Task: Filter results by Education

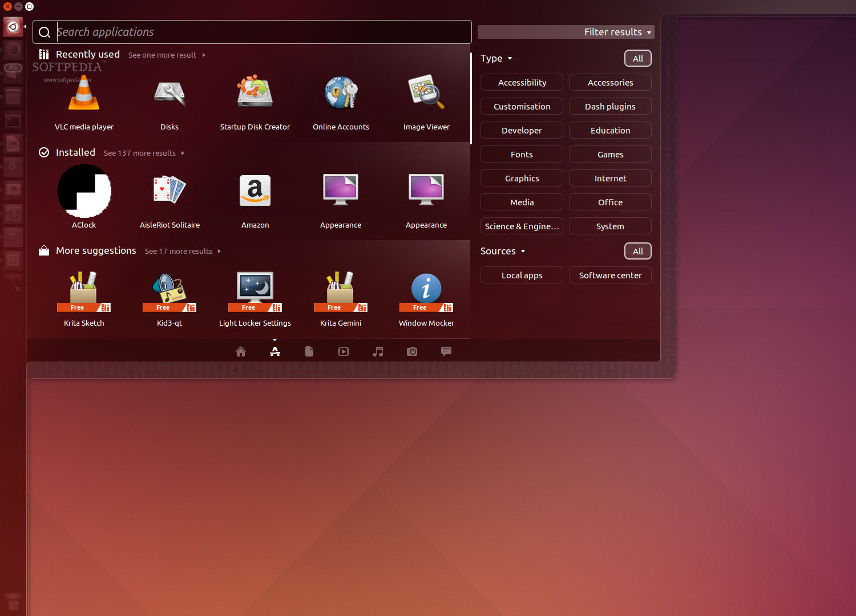Action: (610, 130)
